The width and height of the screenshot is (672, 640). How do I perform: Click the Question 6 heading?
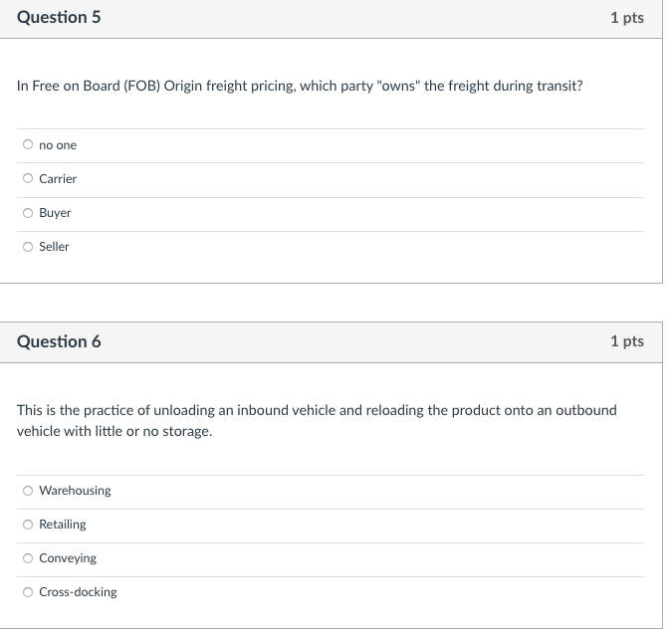click(x=59, y=341)
